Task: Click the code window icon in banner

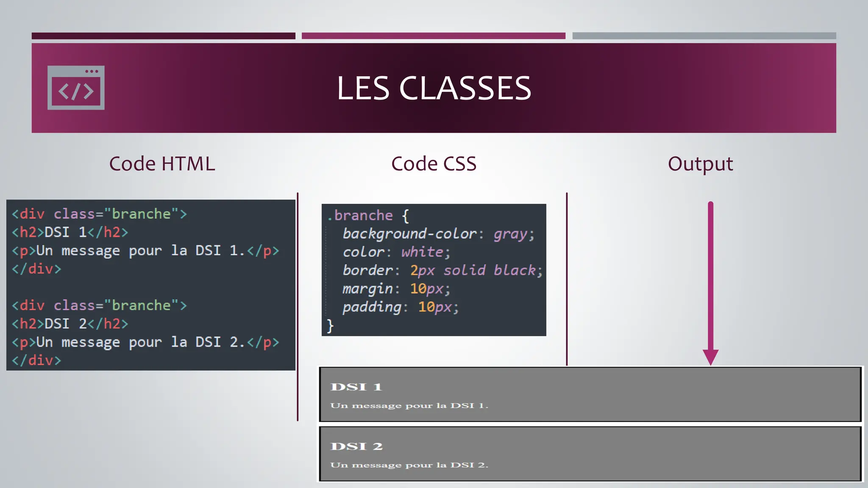Action: (76, 88)
